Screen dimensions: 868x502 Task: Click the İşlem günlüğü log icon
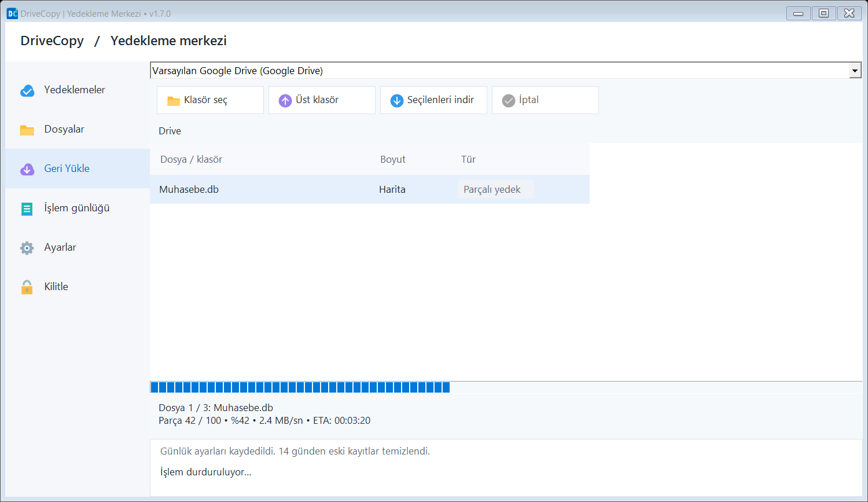pyautogui.click(x=27, y=208)
